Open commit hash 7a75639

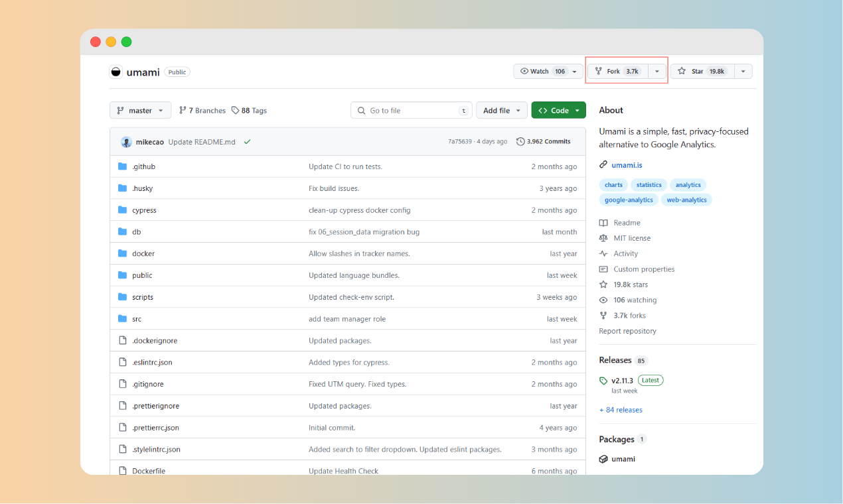pyautogui.click(x=460, y=141)
